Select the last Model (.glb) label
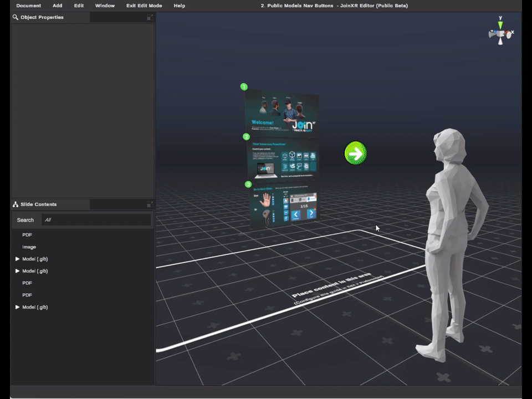Image resolution: width=532 pixels, height=399 pixels. point(35,307)
